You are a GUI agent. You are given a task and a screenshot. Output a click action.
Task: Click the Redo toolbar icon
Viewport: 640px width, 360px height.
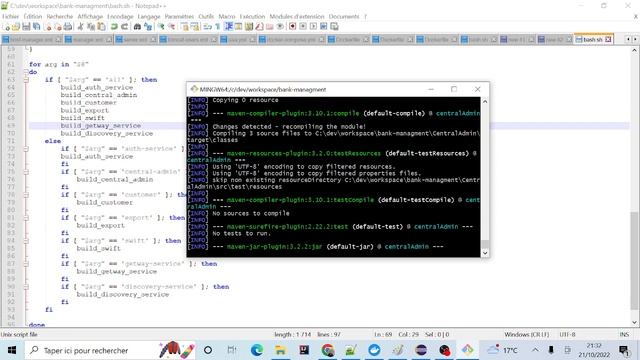point(124,27)
